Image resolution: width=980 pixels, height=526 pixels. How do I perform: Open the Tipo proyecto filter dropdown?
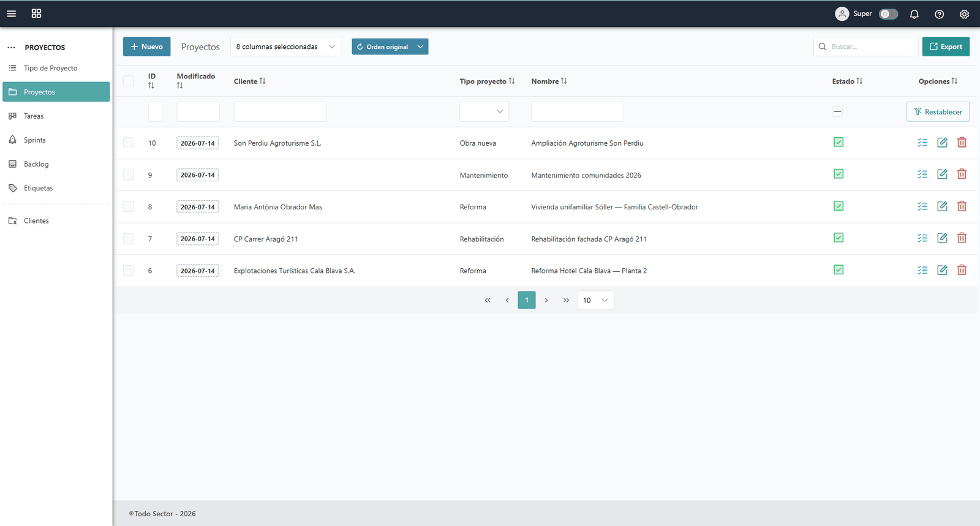pyautogui.click(x=484, y=111)
